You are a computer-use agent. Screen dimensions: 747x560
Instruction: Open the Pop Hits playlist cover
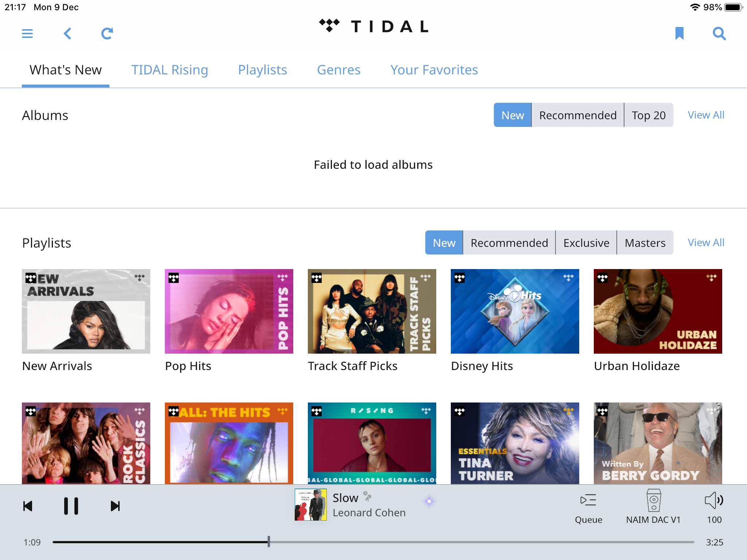229,311
